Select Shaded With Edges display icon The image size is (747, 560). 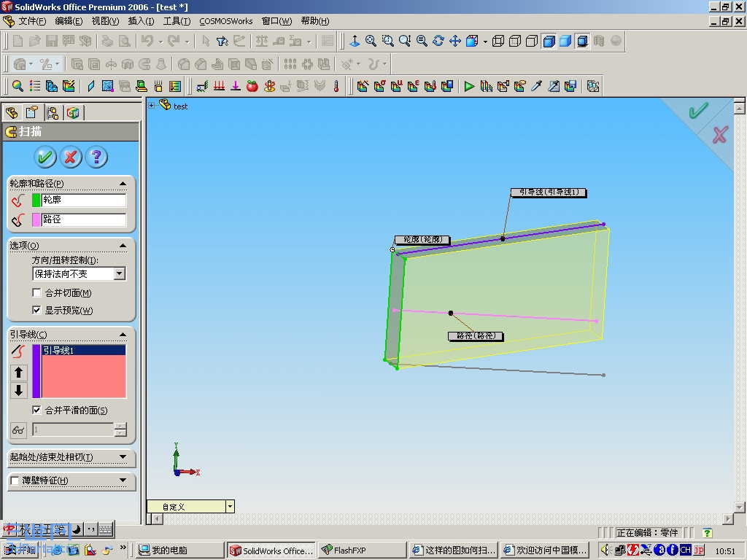click(x=549, y=41)
